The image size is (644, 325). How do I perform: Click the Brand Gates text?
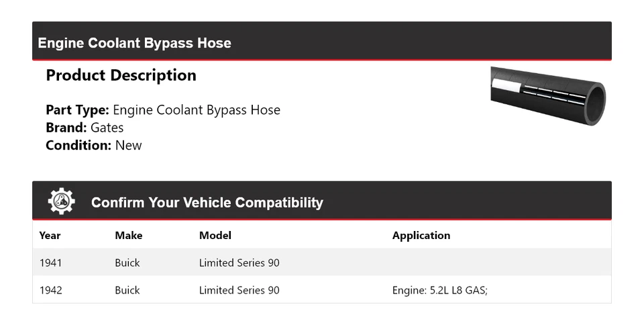tap(85, 128)
